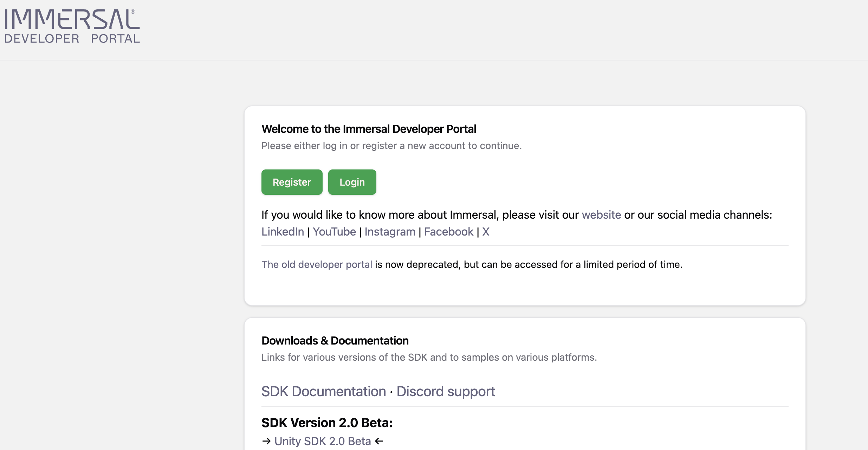Open the old developer portal link
The image size is (868, 450).
317,264
